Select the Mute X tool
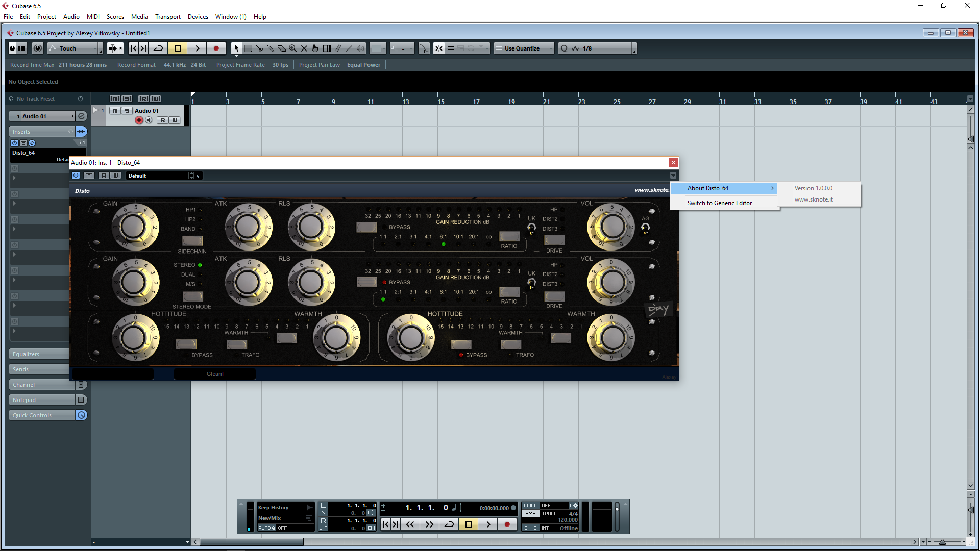 [304, 48]
